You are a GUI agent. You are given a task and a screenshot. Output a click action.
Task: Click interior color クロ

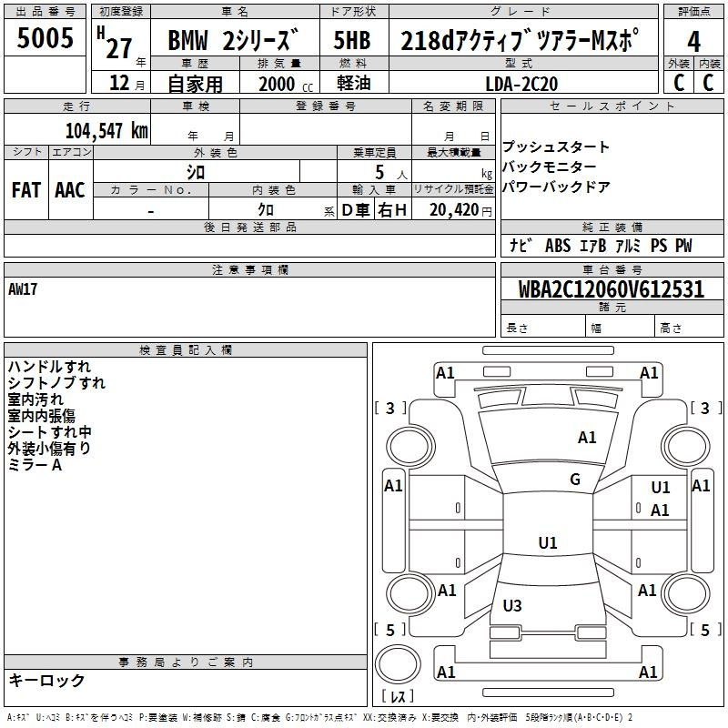coord(266,210)
